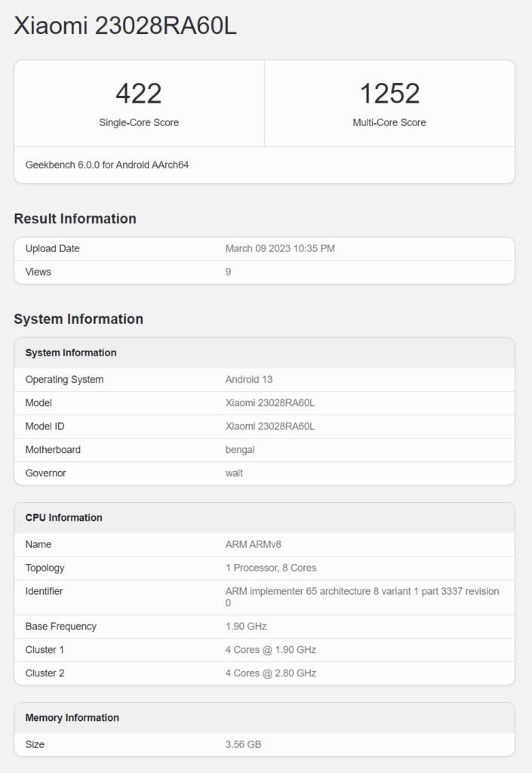Screen dimensions: 532x773
Task: Select the 422 single-core score value
Action: pos(138,93)
